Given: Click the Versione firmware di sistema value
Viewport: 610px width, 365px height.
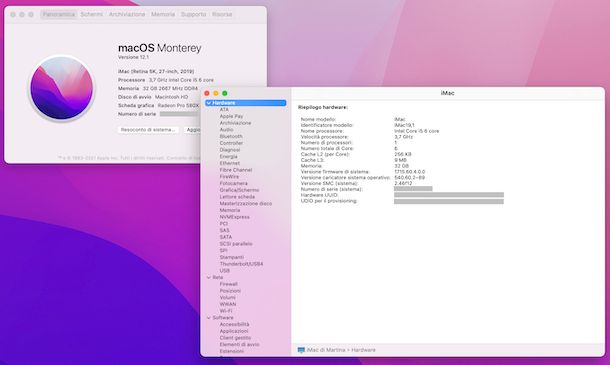Looking at the screenshot, I should point(409,172).
